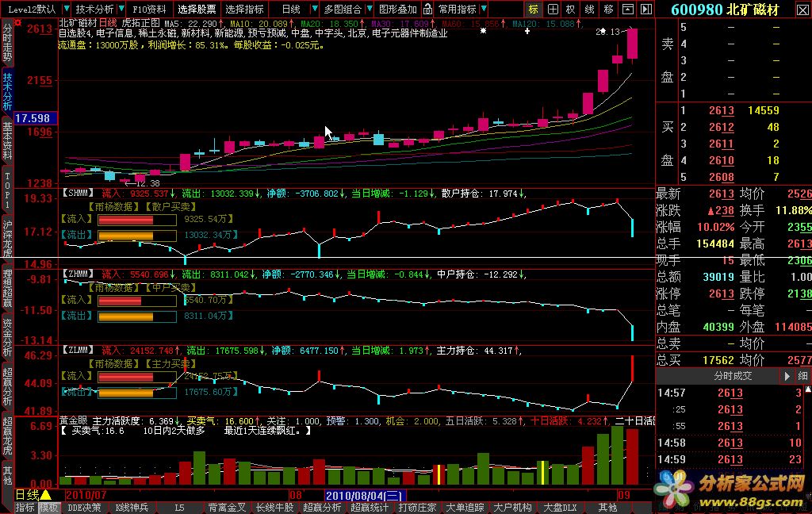Click the 线 drawing line icon
Screen dimensions: 812x514
589,9
